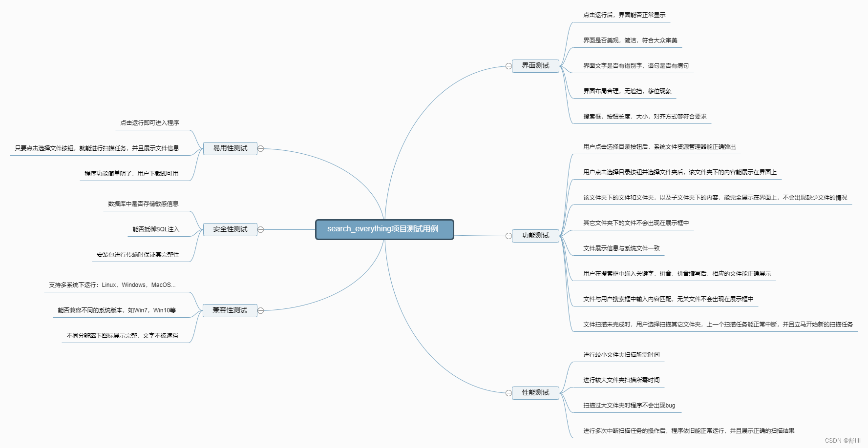
Task: Collapse the 兼容性测试 branch toggle
Action: 261,310
